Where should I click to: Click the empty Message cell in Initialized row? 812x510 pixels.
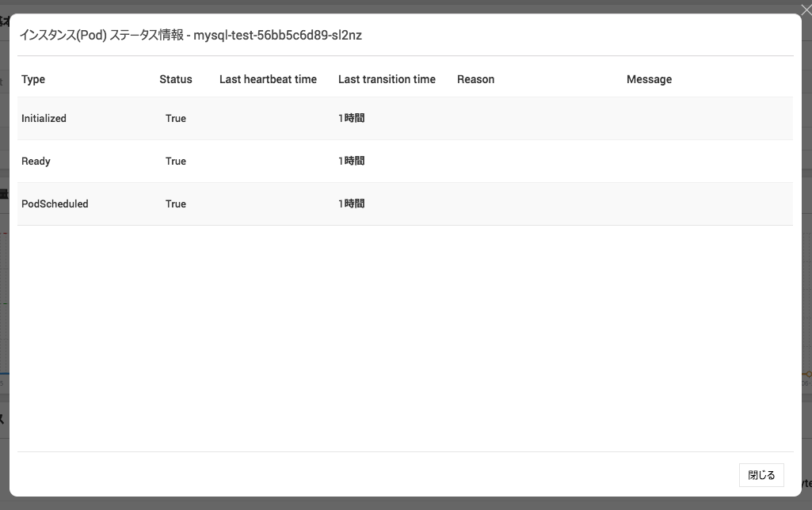click(705, 119)
